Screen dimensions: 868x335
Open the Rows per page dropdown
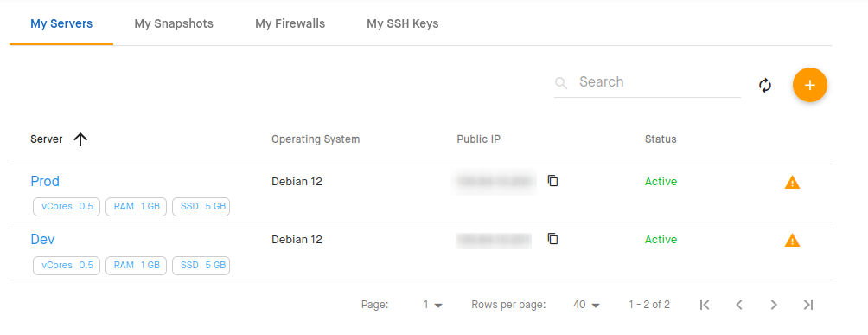(587, 305)
